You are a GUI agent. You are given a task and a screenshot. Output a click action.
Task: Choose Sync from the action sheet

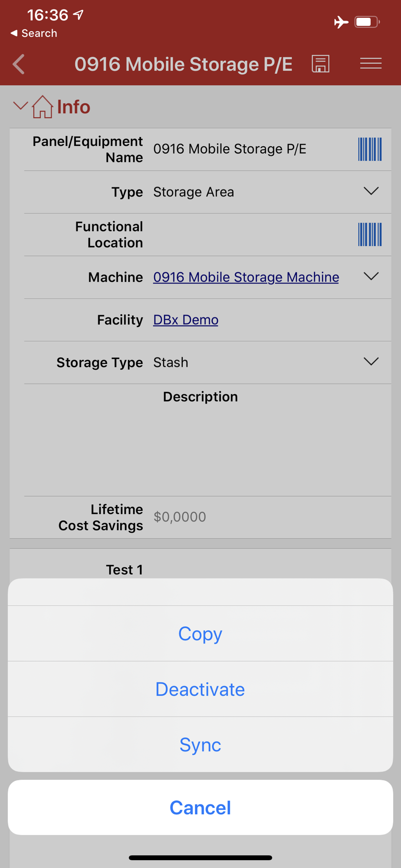200,744
